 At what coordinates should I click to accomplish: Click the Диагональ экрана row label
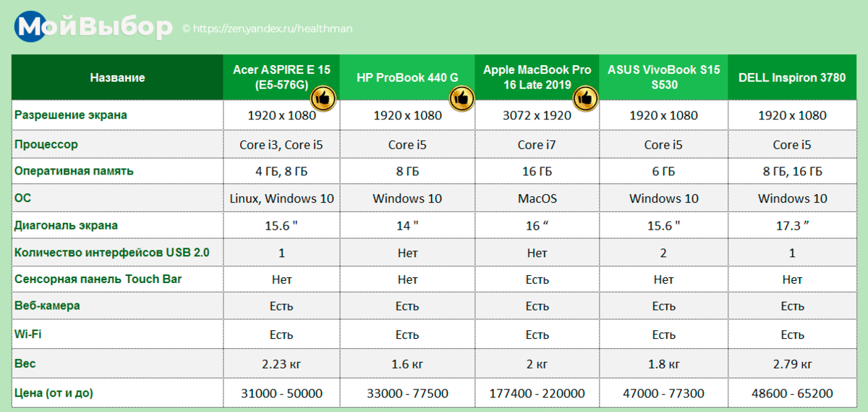[67, 225]
